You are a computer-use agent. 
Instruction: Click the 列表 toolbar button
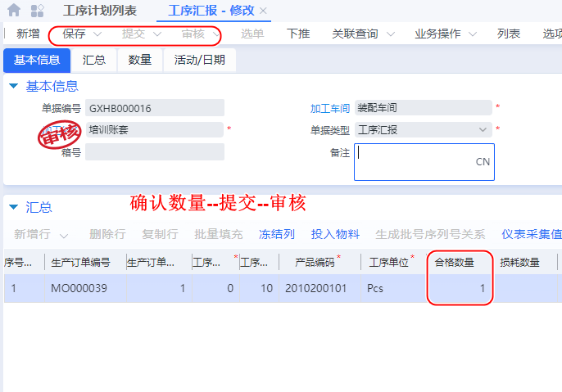click(x=509, y=34)
